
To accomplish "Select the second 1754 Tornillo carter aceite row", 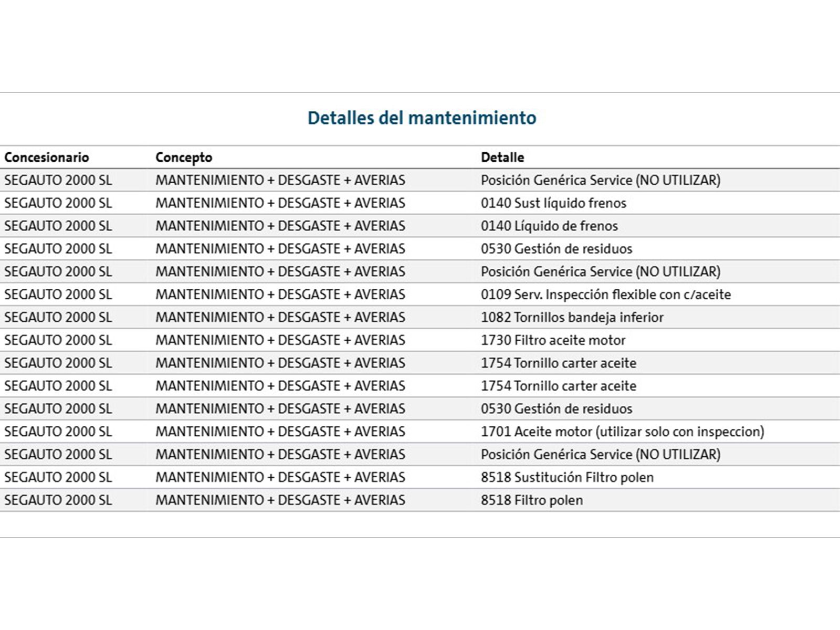I will tap(420, 386).
